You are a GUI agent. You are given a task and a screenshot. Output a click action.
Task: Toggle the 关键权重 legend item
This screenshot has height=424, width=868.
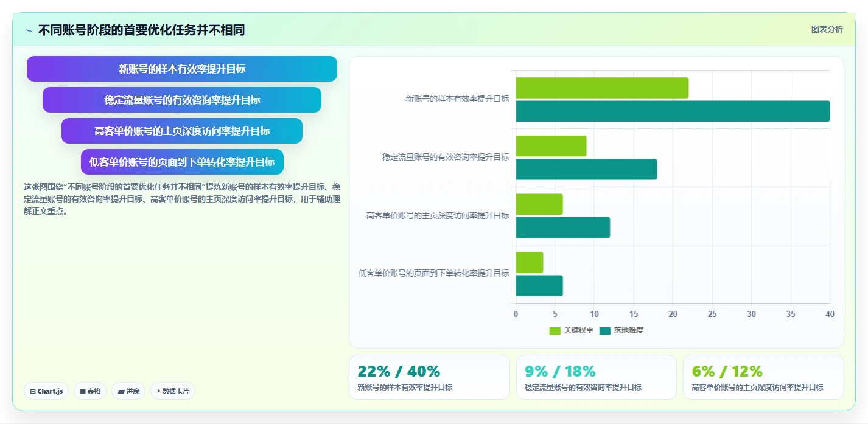(x=571, y=330)
